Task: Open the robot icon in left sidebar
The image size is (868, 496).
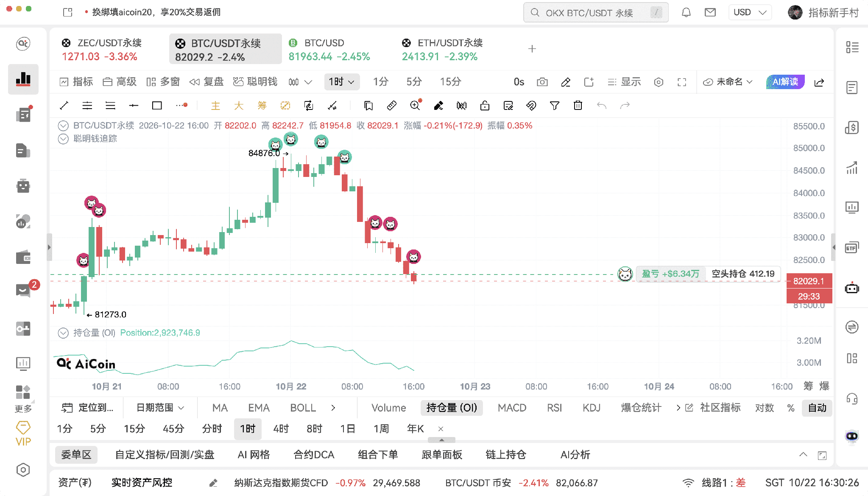Action: click(x=23, y=186)
